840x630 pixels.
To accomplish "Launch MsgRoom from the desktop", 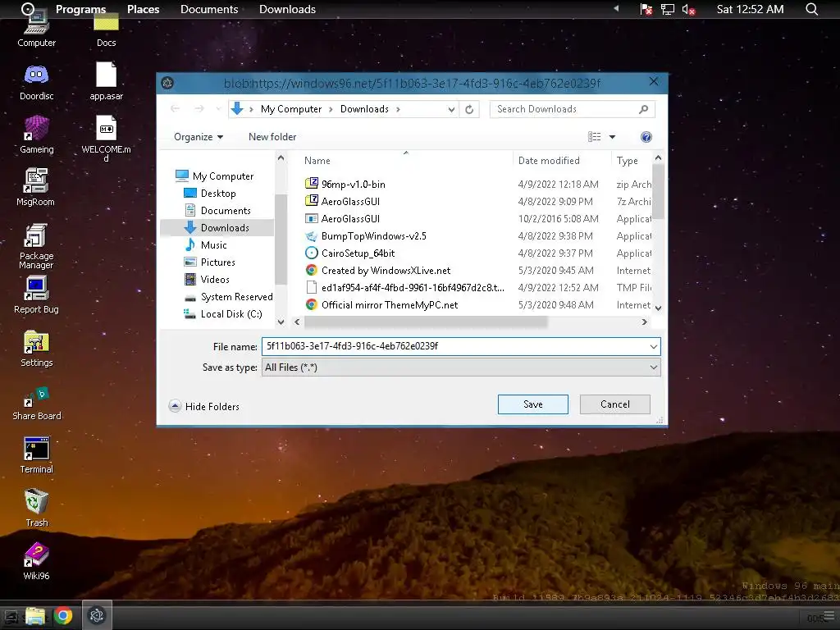I will (x=36, y=188).
